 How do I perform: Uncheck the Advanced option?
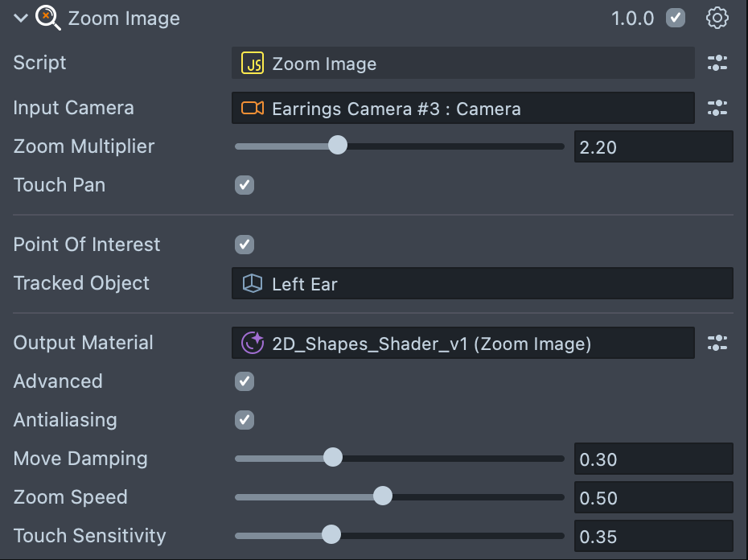[245, 381]
